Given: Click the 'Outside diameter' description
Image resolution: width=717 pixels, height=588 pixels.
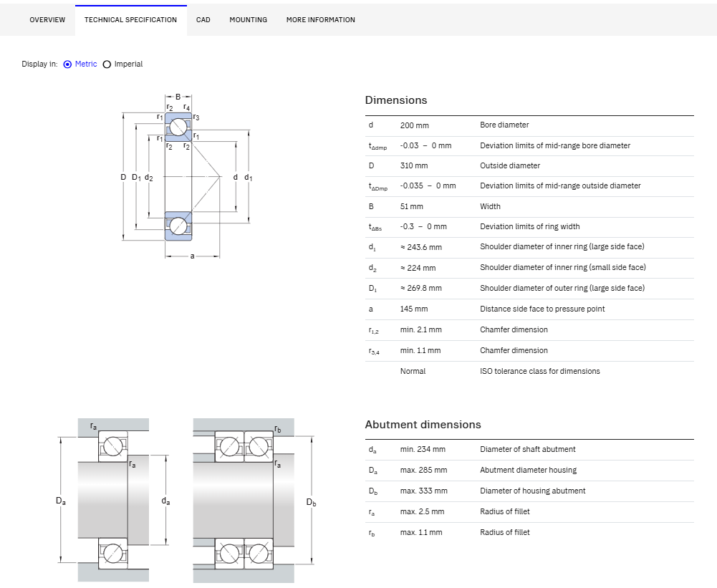Looking at the screenshot, I should (510, 165).
